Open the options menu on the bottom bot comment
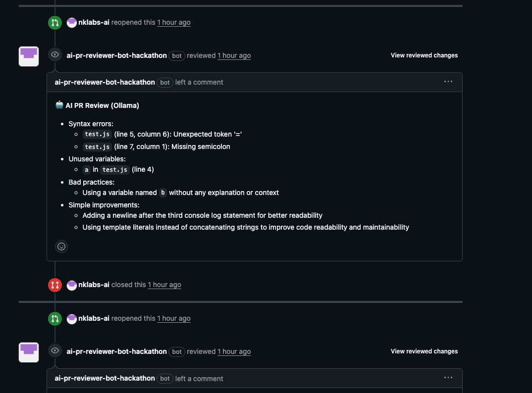 coord(448,377)
